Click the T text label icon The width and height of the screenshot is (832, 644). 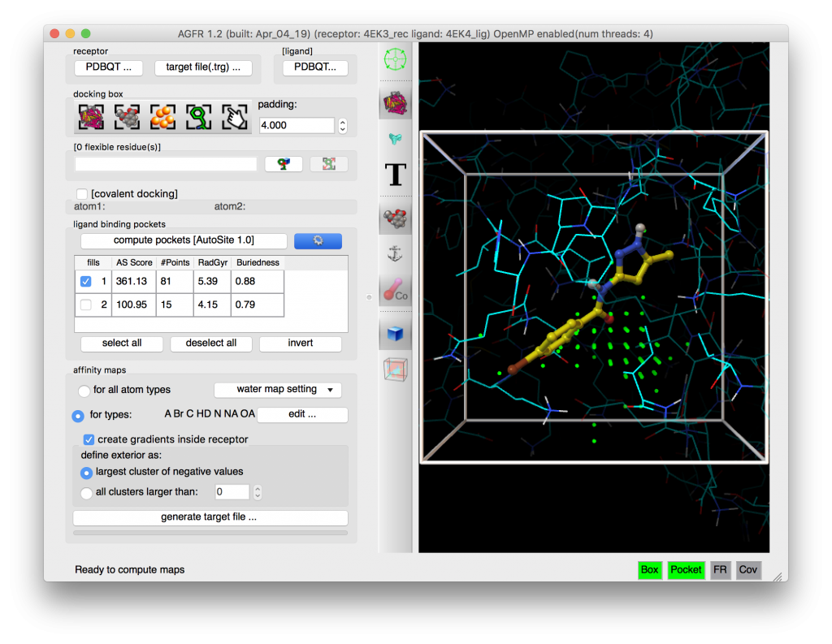coord(396,175)
